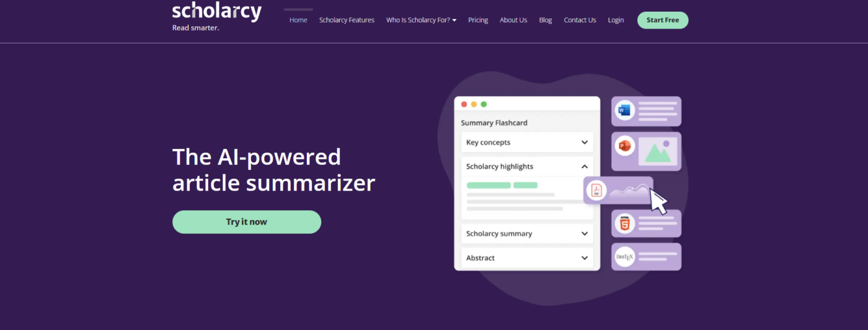868x330 pixels.
Task: Open the Pricing page
Action: click(478, 20)
